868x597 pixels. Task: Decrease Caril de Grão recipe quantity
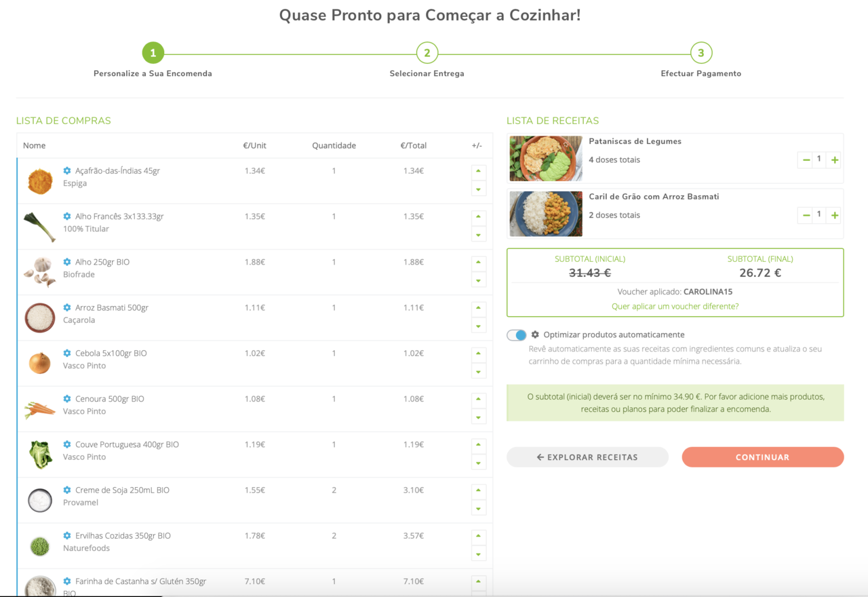pyautogui.click(x=806, y=216)
